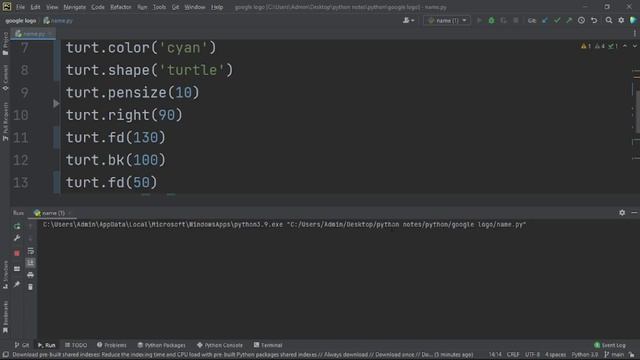Open the TODO tool window
The image size is (640, 360).
76,345
